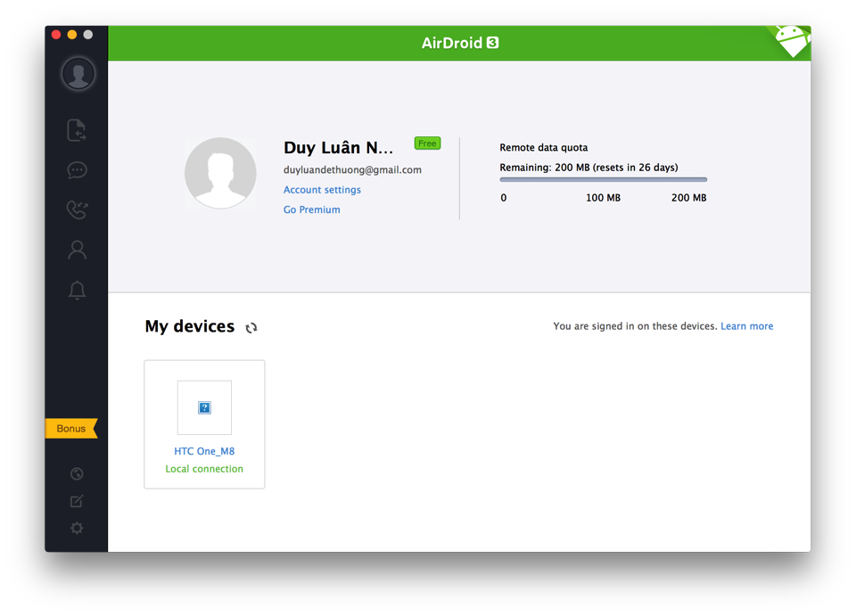Click the Go Premium link
Image resolution: width=856 pixels, height=616 pixels.
point(312,209)
